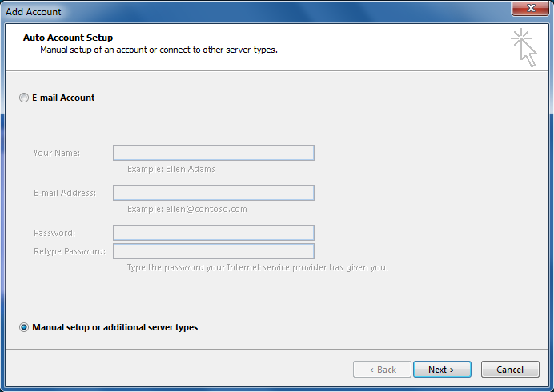Click the cursor wizard icon in the header
Viewport: 554px width, 392px height.
[524, 47]
